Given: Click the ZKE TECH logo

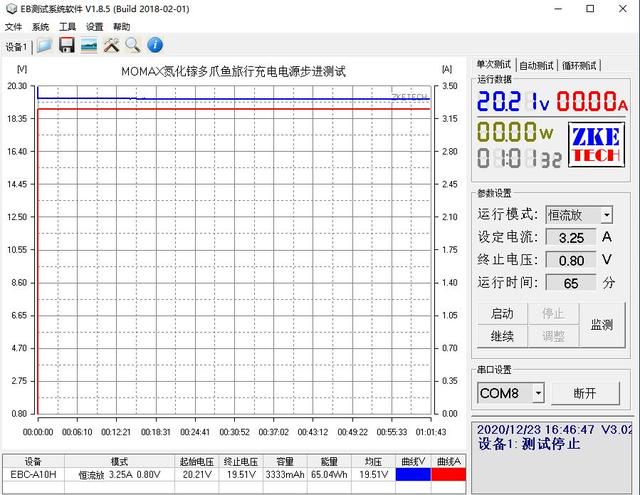Looking at the screenshot, I should 596,145.
